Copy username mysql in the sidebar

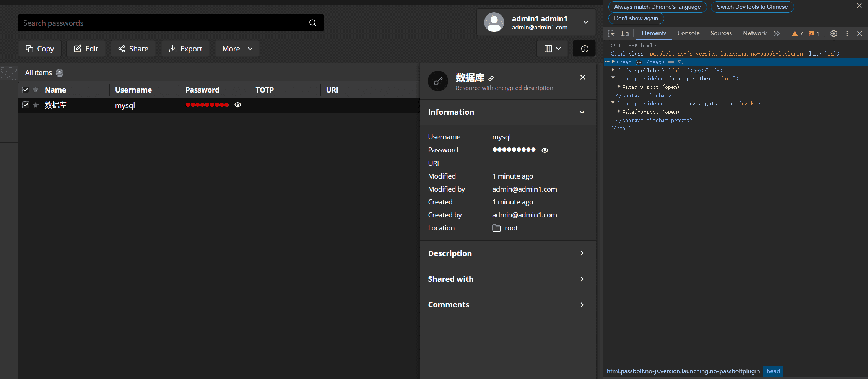501,137
